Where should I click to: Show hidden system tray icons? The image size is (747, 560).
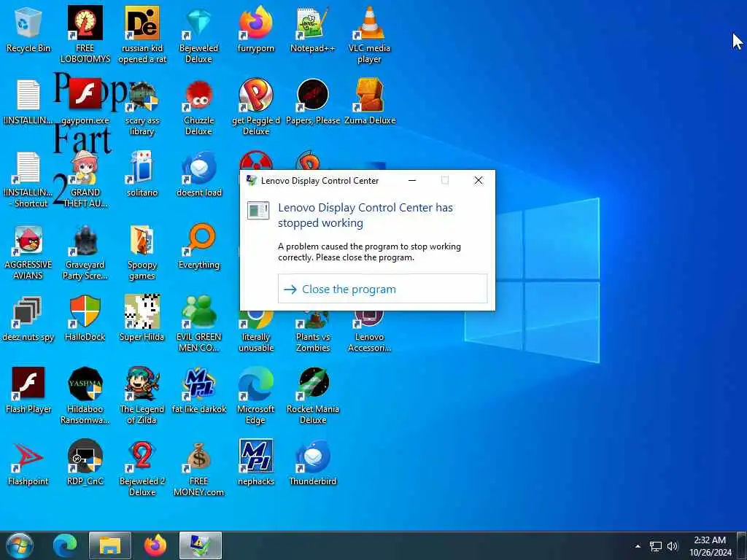click(x=638, y=546)
